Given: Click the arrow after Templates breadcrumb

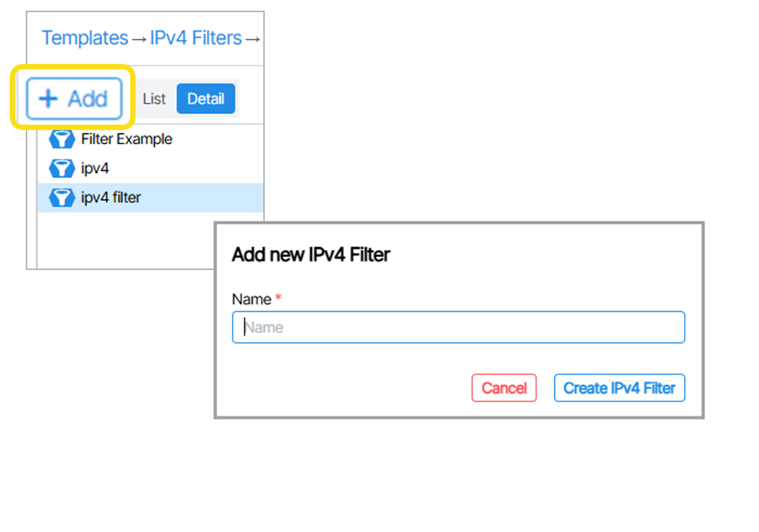Looking at the screenshot, I should tap(139, 39).
